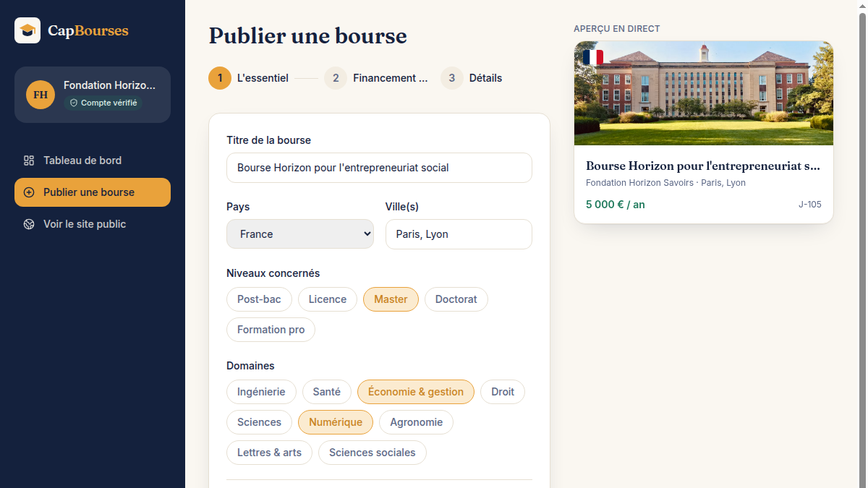Click the Fondation Horizon account card name
Screen dimensions: 868x488
tap(109, 85)
